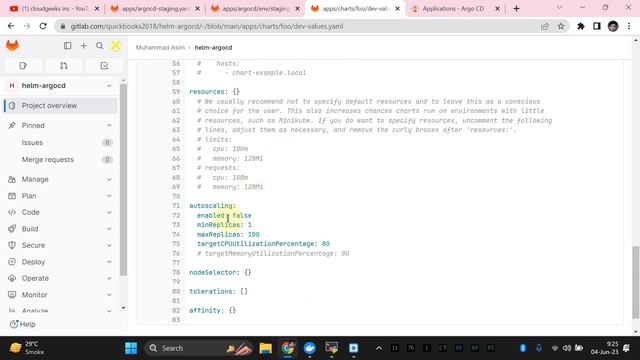This screenshot has height=360, width=640.
Task: Click the page vertical scrollbar thumb
Action: pyautogui.click(x=636, y=282)
